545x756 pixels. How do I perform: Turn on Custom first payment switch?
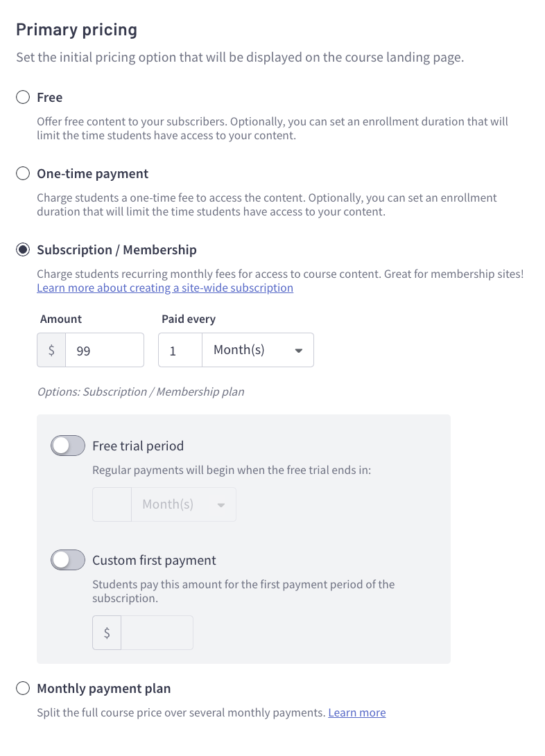click(67, 560)
